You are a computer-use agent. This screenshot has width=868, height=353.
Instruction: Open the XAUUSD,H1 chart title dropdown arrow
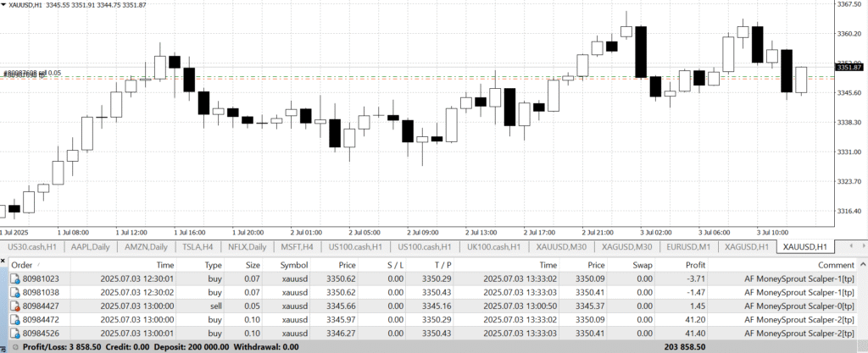click(x=6, y=5)
